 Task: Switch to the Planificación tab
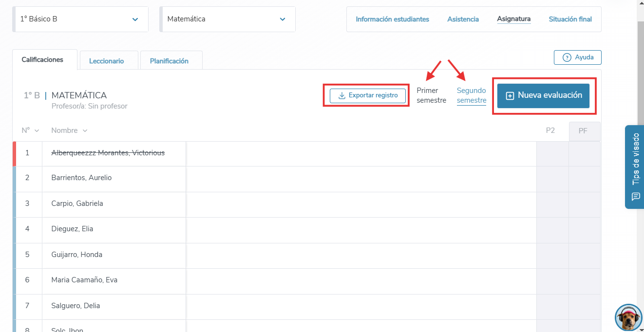point(171,60)
